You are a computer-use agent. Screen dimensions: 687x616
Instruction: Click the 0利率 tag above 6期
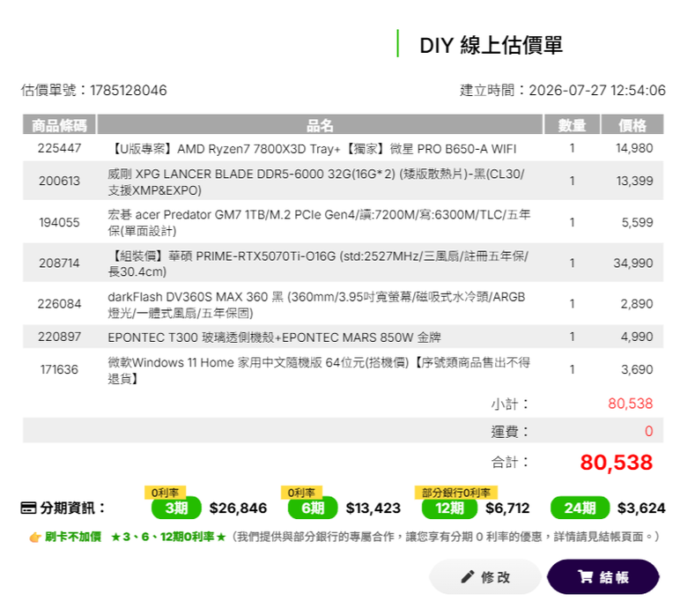click(301, 493)
